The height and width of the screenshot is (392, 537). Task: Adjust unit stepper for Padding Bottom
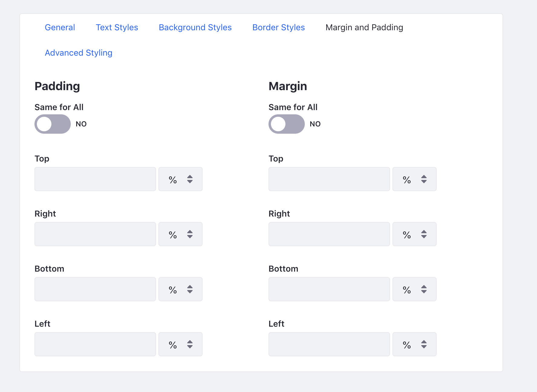pyautogui.click(x=180, y=289)
